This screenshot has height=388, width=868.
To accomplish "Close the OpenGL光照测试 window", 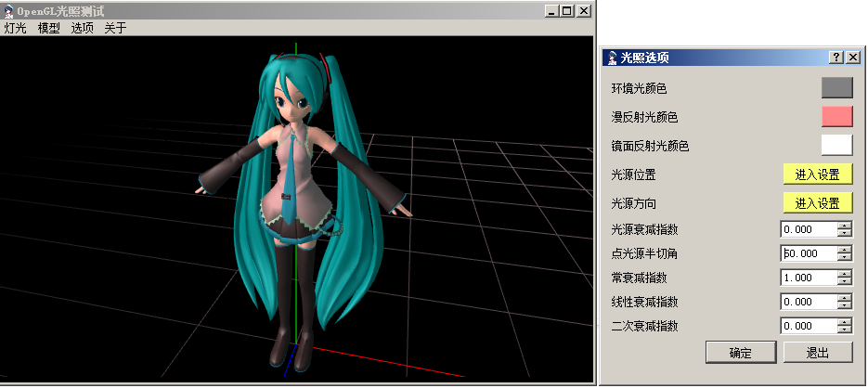I will 584,11.
